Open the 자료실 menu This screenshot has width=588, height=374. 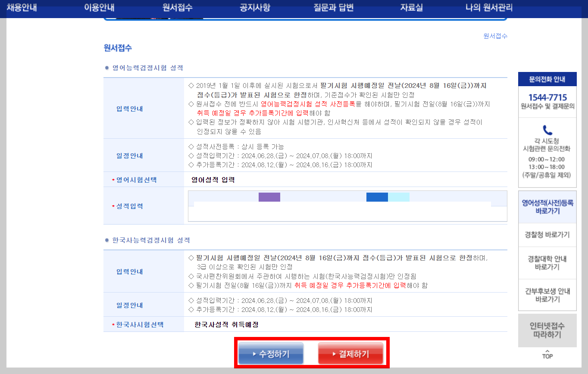pyautogui.click(x=411, y=8)
